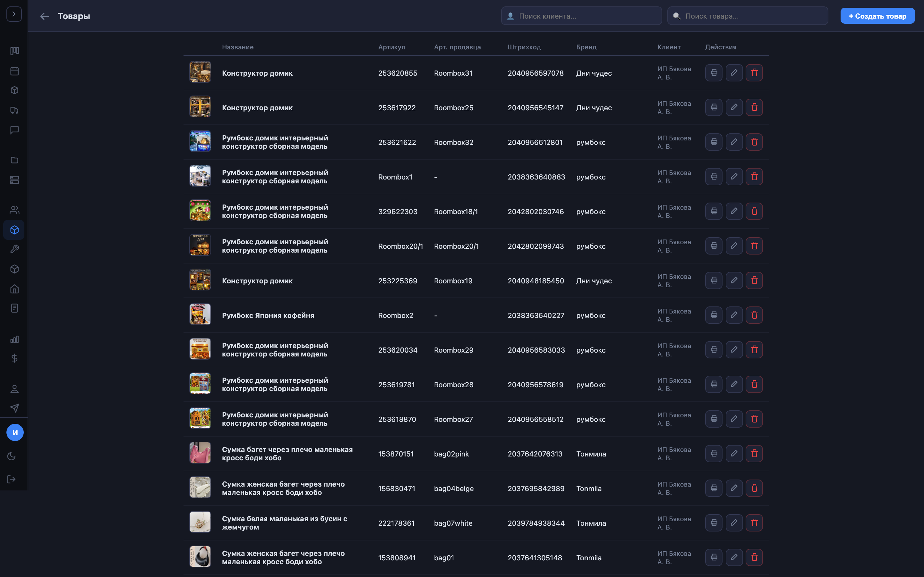Print label for Roombox31 product
Viewport: 924px width, 577px height.
[x=714, y=72]
